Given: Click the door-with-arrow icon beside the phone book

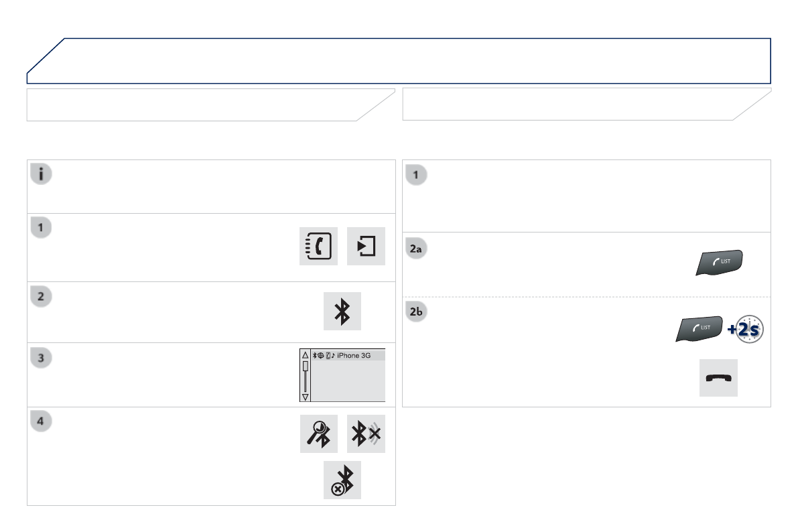Looking at the screenshot, I should (x=367, y=246).
